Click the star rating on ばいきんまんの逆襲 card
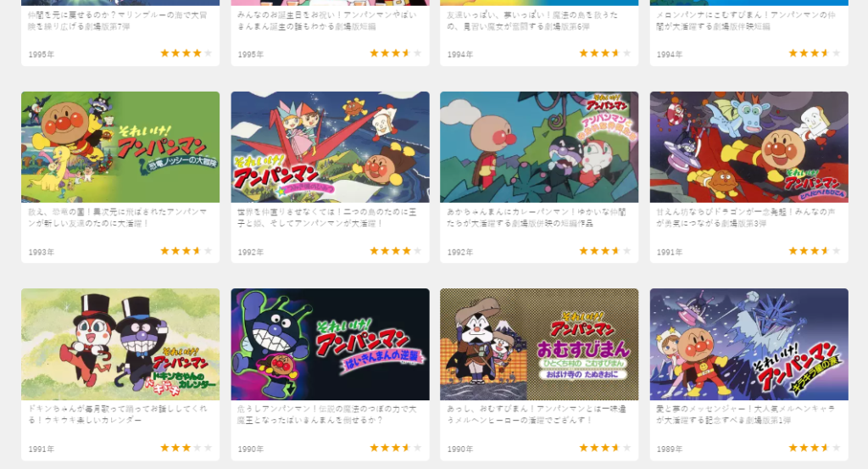Screen dimensions: 868x469 pyautogui.click(x=395, y=448)
